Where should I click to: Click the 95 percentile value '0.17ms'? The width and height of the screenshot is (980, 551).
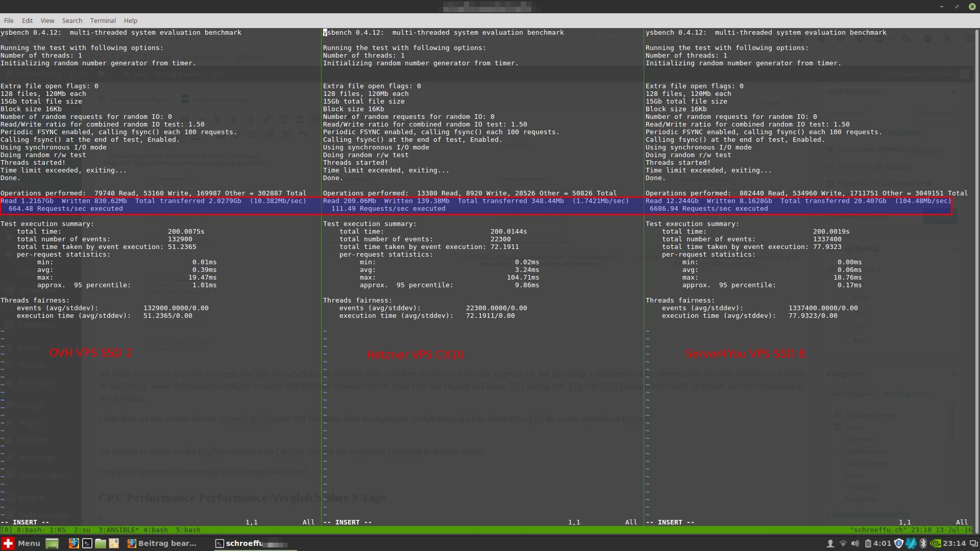(x=850, y=285)
